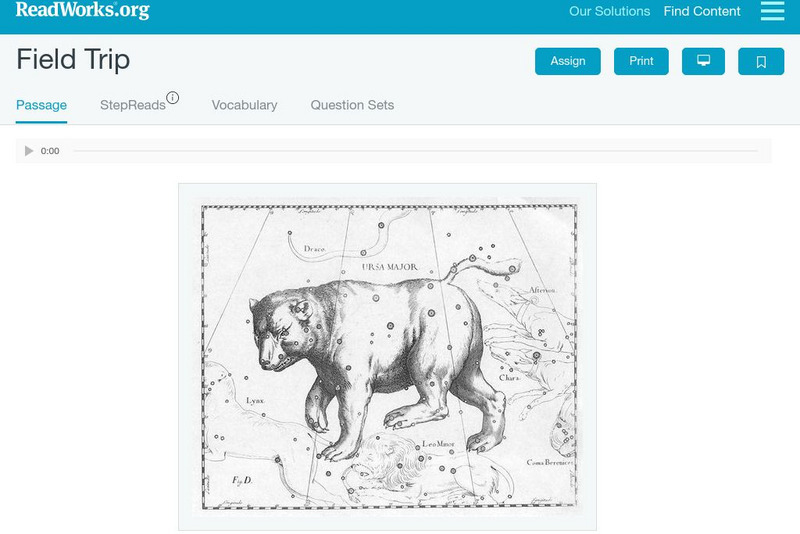This screenshot has width=800, height=534.
Task: Open the Question Sets tab
Action: (x=352, y=105)
